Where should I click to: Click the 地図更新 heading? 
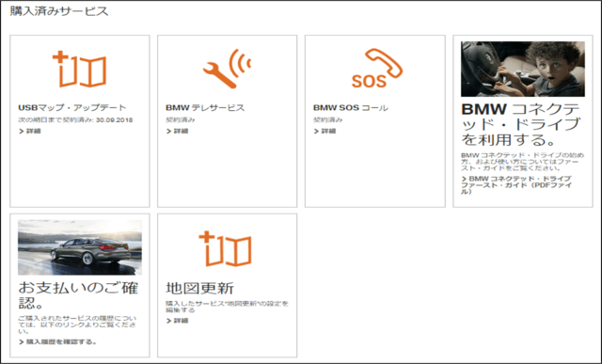pos(199,288)
